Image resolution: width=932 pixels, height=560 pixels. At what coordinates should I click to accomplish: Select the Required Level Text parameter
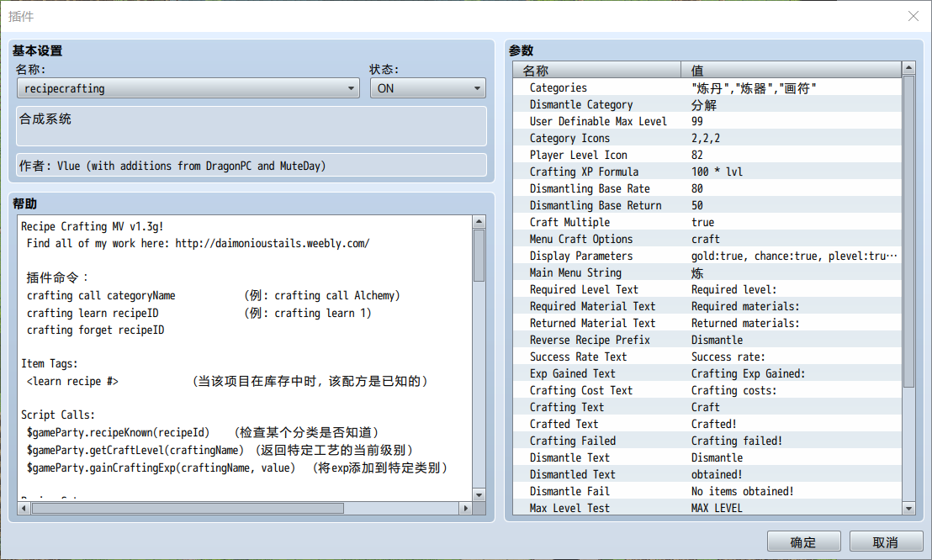pos(707,289)
